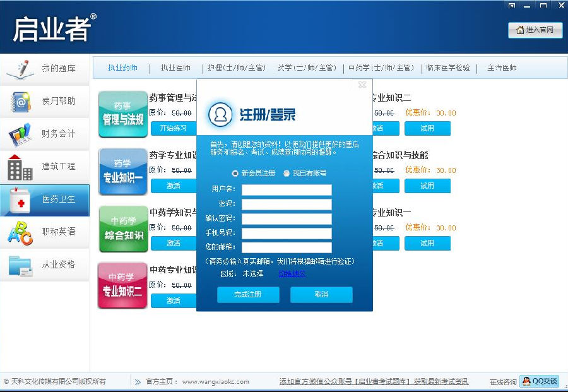Open 我的题库 sidebar icon

click(x=20, y=69)
